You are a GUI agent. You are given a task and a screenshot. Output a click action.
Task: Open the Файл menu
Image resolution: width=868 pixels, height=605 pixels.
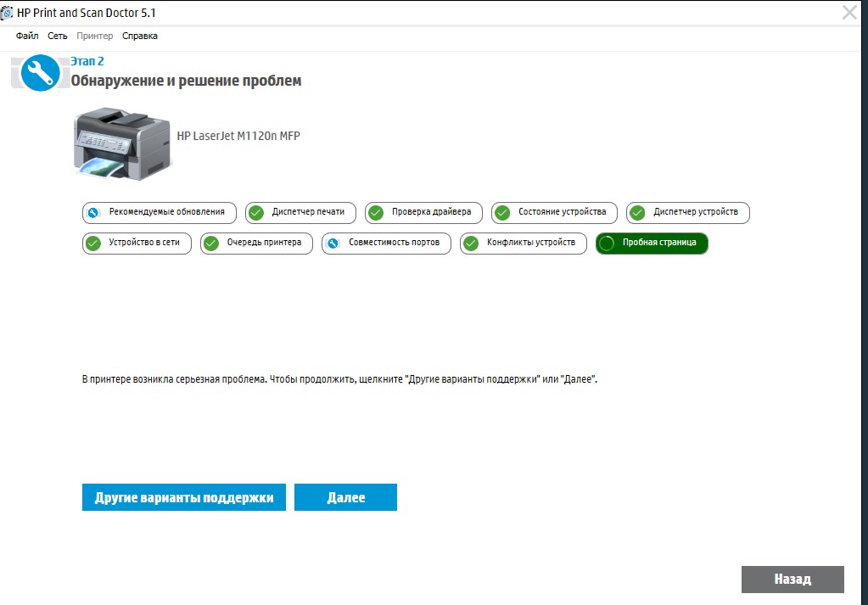[x=27, y=36]
